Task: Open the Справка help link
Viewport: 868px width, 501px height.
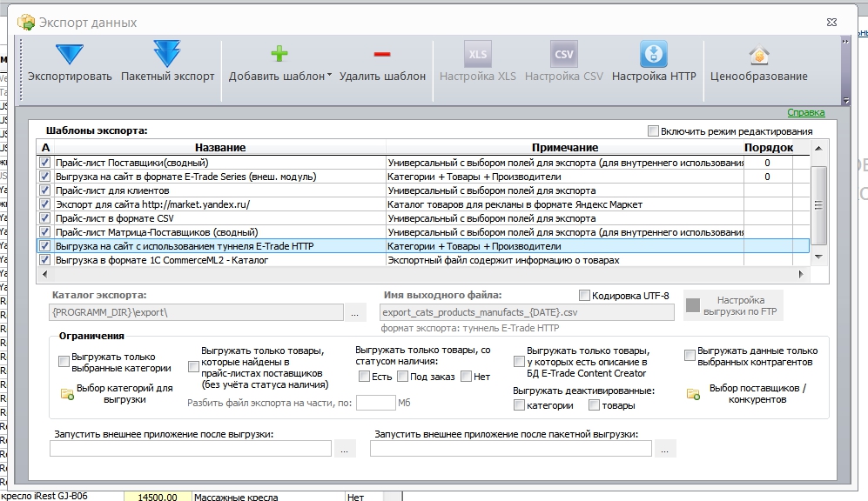Action: [806, 112]
